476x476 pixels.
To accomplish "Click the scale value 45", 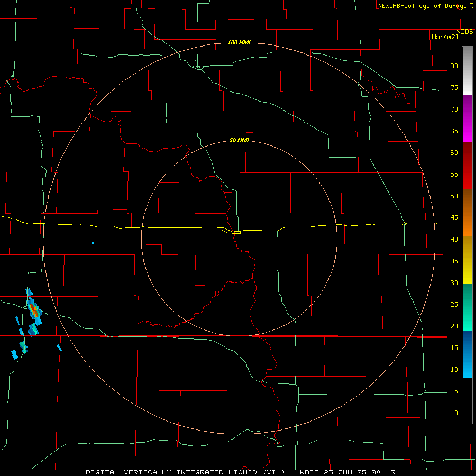I will [x=454, y=218].
